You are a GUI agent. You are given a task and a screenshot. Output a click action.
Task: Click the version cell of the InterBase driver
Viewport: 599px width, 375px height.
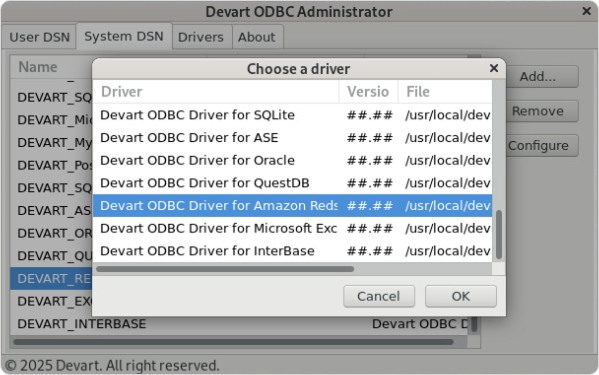pyautogui.click(x=369, y=251)
